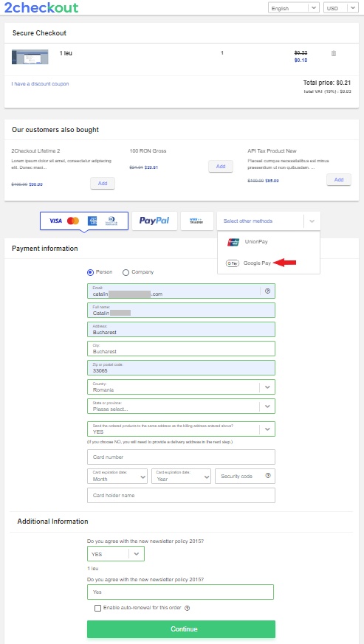Open the same-address shipping YES dropdown

tap(181, 429)
